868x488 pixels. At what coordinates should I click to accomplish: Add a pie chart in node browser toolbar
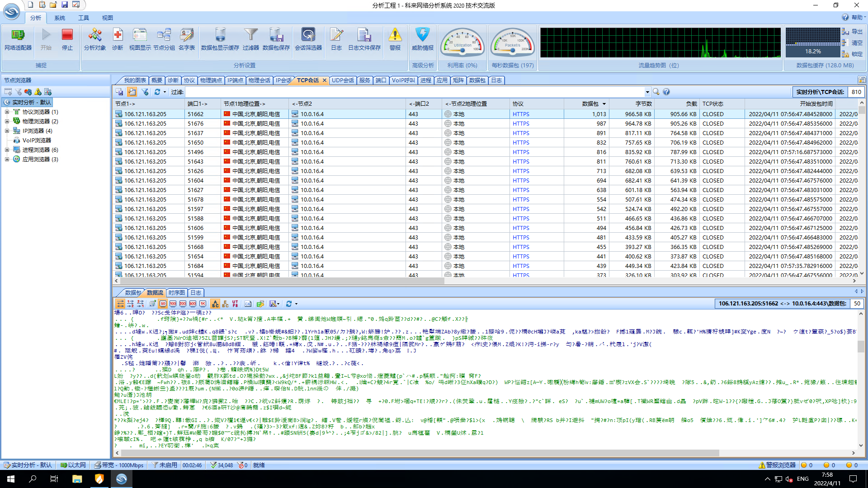pos(28,92)
